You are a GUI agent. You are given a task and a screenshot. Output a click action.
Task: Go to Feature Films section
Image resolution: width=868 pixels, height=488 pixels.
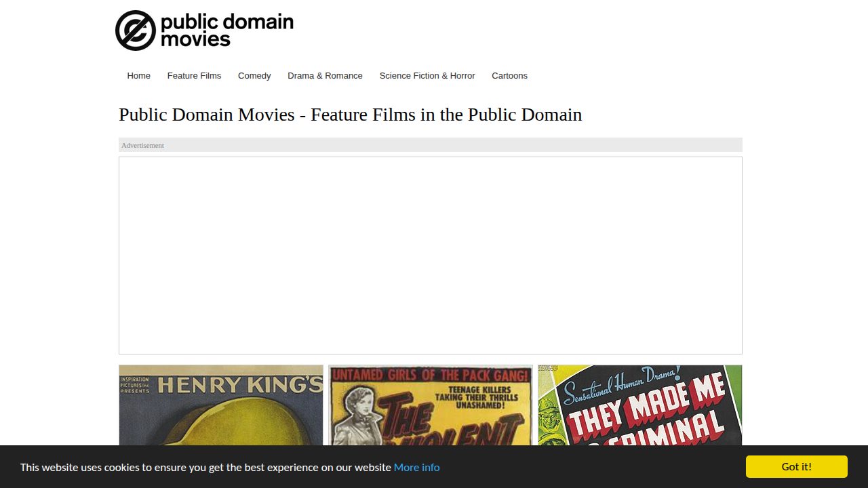click(x=194, y=76)
